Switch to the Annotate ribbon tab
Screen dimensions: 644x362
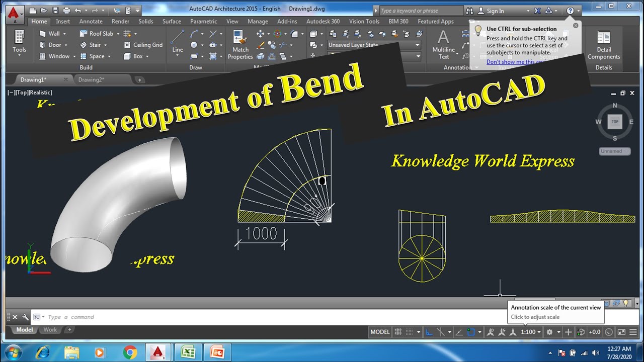click(91, 22)
